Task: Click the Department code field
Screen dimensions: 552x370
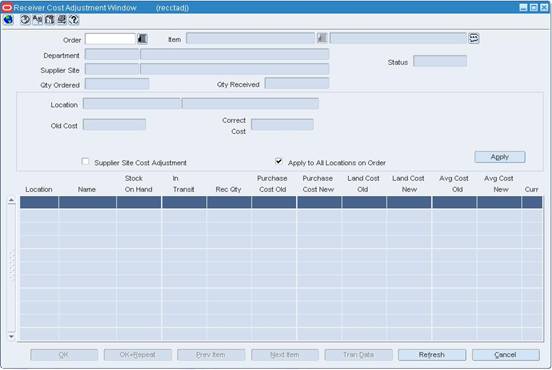Action: [x=112, y=55]
